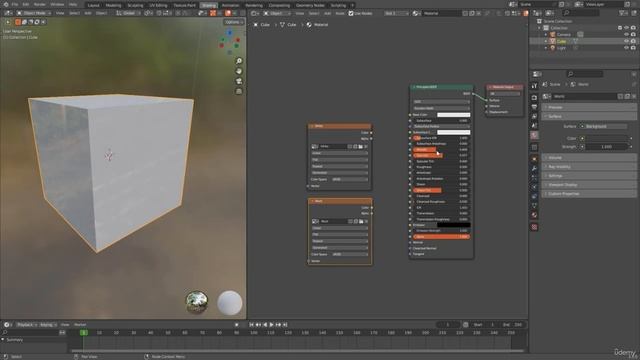
Task: Switch to the Geometry Nodes workspace tab
Action: tap(310, 5)
